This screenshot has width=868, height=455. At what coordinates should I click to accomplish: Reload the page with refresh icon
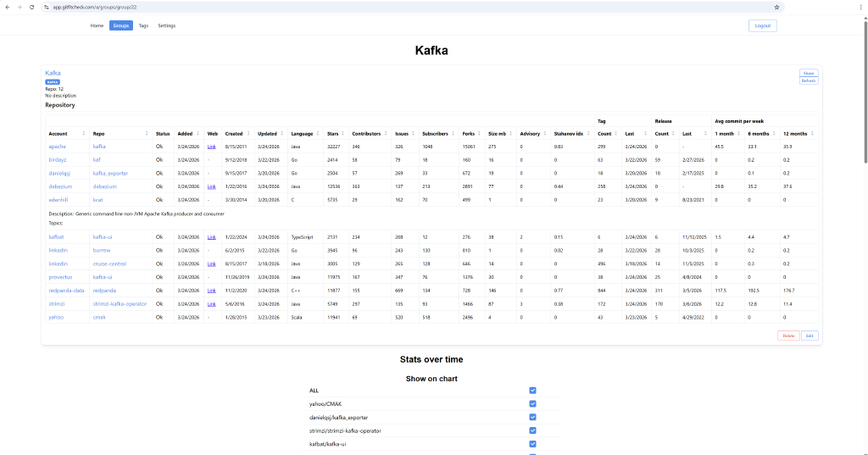[31, 7]
